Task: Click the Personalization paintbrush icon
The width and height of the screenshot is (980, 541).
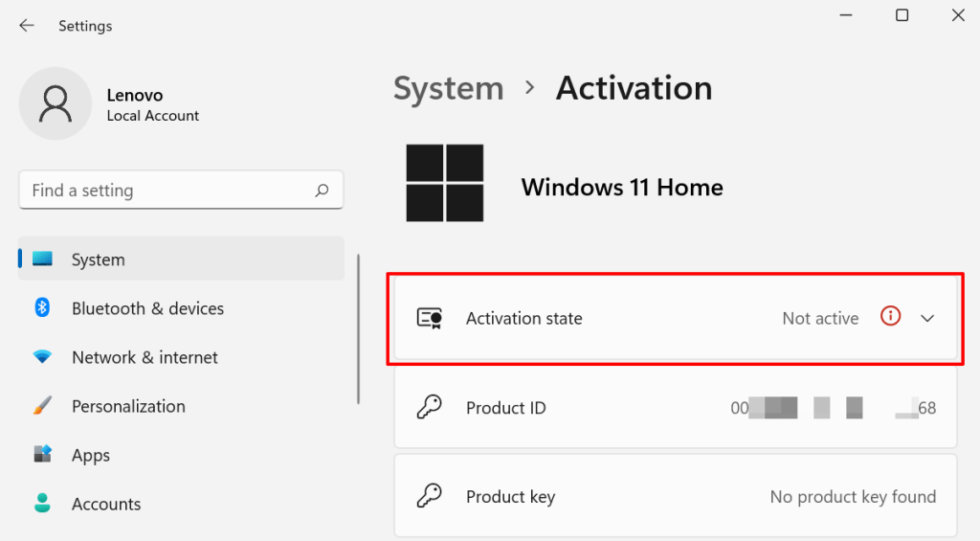Action: [x=42, y=406]
